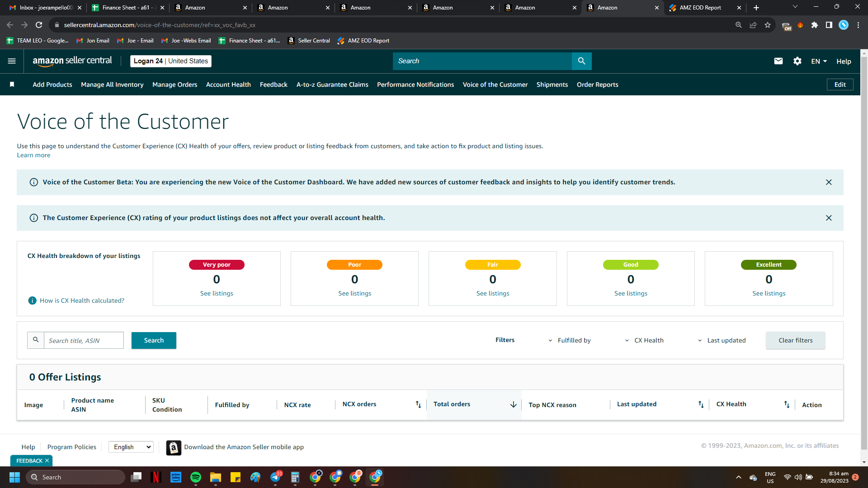Screen dimensions: 868x488
Task: Open the settings gear icon
Action: point(797,61)
